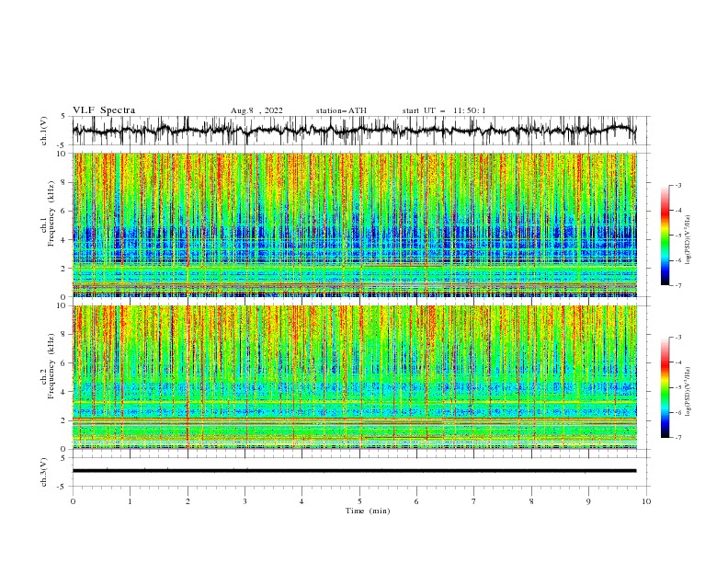Viewport: 728px width, 563px height.
Task: Click the ch.1 'Frequency (kHz)' axis label
Action: tap(51, 213)
